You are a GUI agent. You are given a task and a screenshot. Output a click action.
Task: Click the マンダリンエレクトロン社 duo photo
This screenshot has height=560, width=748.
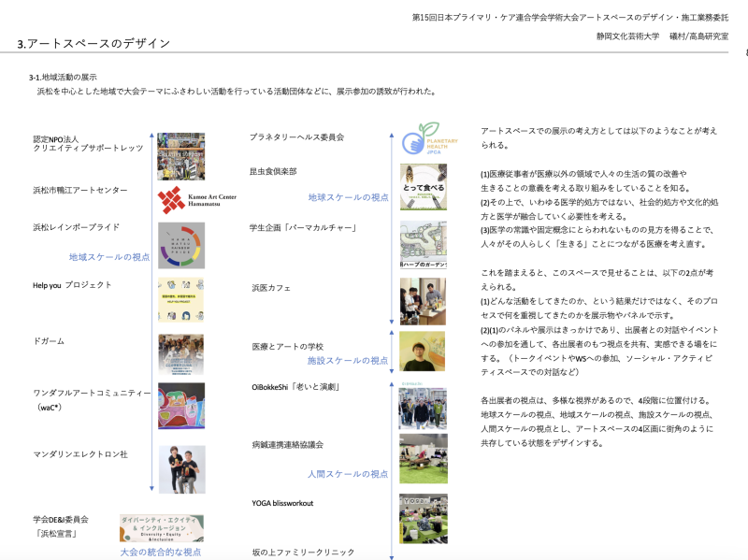coord(181,469)
